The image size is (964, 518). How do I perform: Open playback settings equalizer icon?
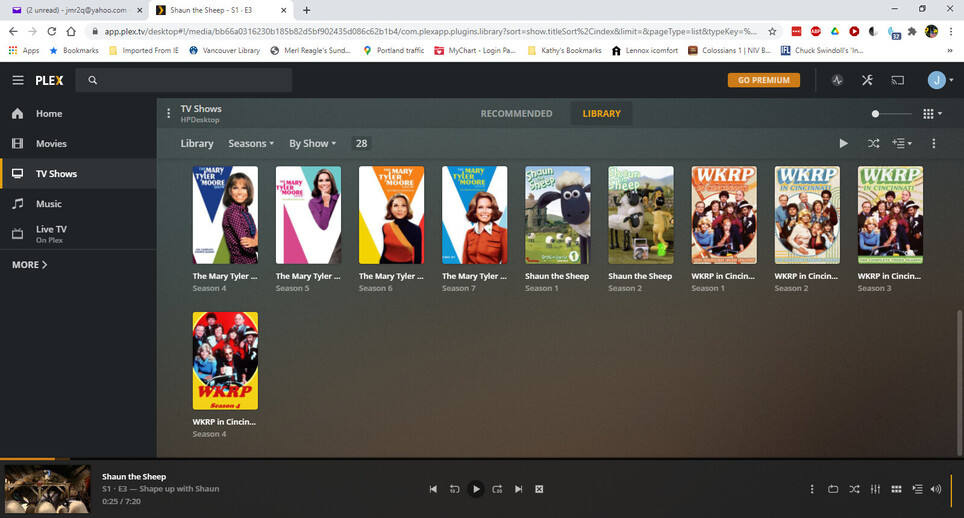point(875,489)
